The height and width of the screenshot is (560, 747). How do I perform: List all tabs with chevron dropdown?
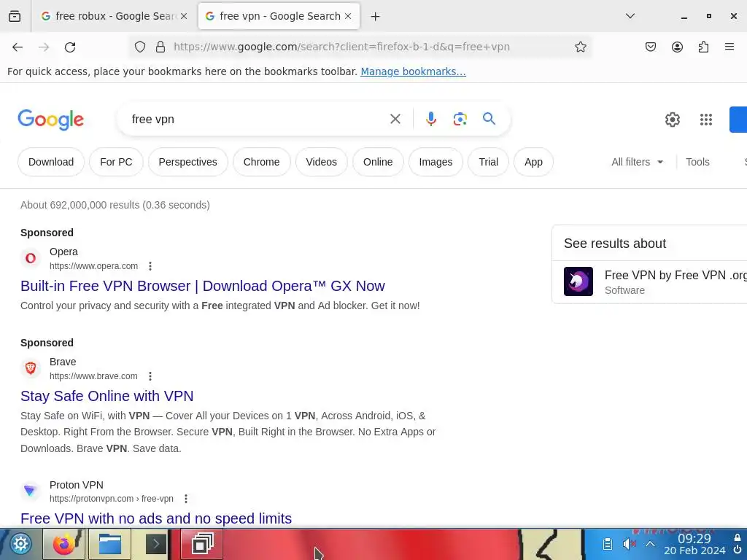click(x=630, y=16)
